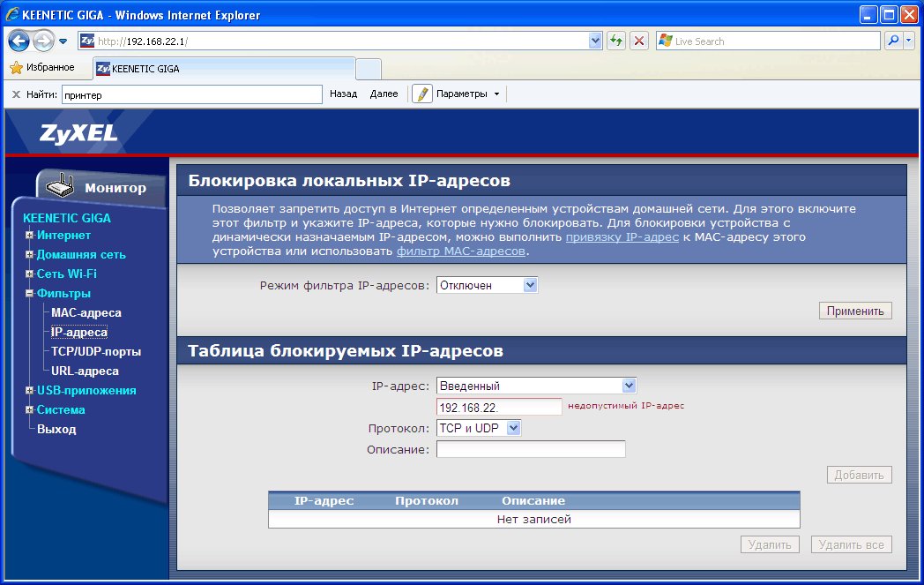
Task: Click the highlight pencil icon in find bar
Action: point(422,94)
